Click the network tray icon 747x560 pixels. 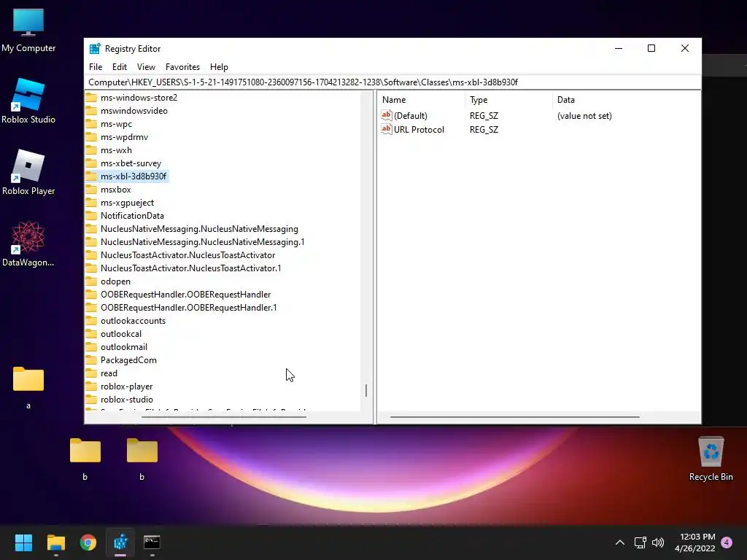[x=640, y=542]
